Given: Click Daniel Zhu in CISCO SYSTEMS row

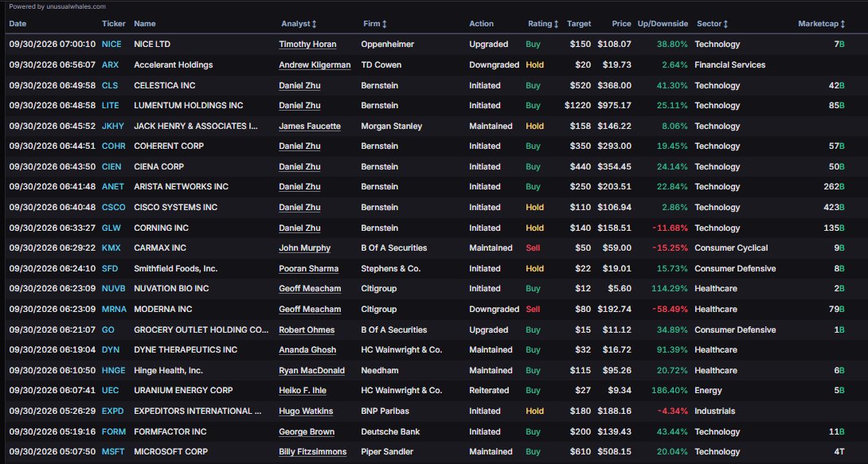Looking at the screenshot, I should click(299, 208).
